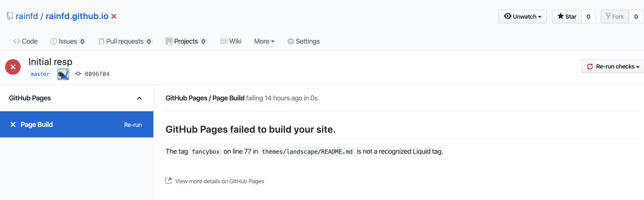Click the Projects board icon
The image size is (644, 200).
tap(169, 41)
